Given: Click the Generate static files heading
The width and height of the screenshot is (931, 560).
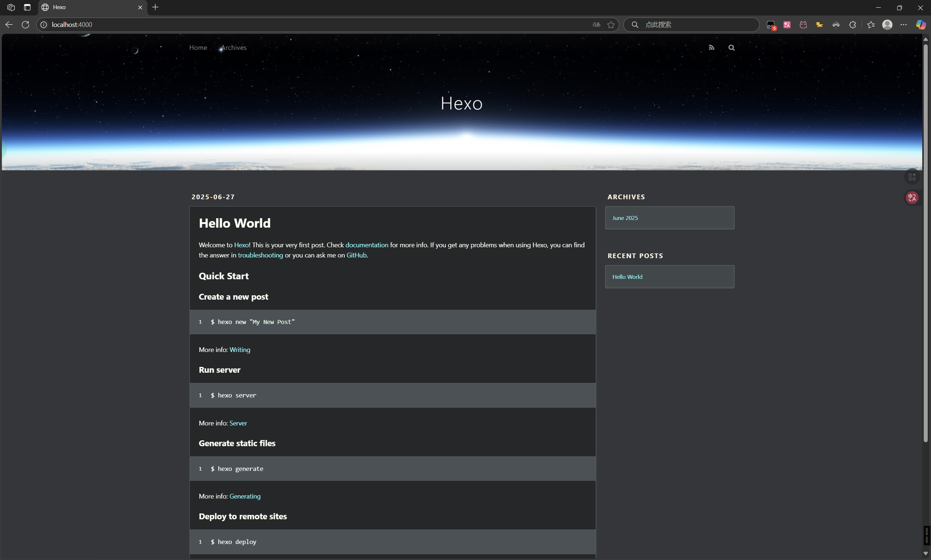Looking at the screenshot, I should click(x=237, y=443).
